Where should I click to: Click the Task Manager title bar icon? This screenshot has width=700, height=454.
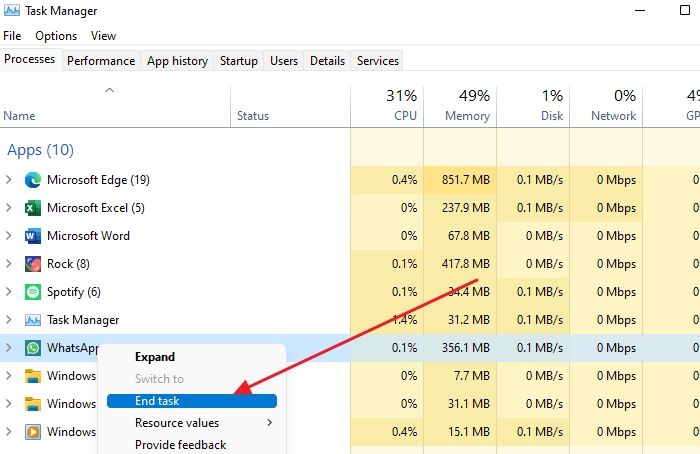[11, 10]
